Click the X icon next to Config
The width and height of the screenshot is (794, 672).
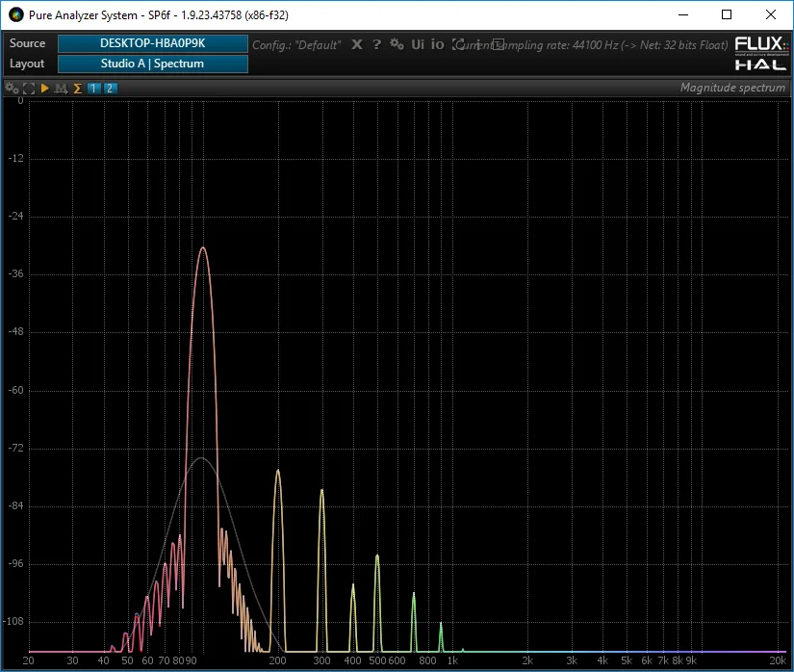point(357,44)
